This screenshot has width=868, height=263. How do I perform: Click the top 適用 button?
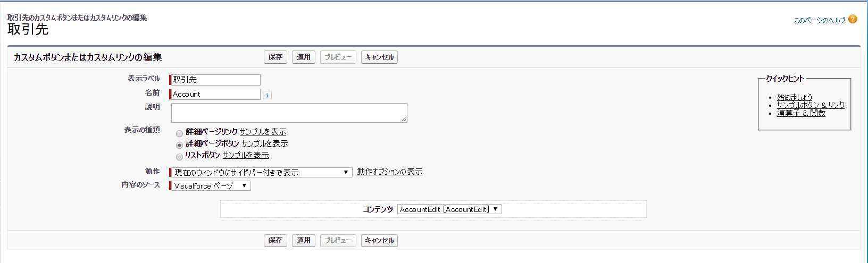(304, 57)
